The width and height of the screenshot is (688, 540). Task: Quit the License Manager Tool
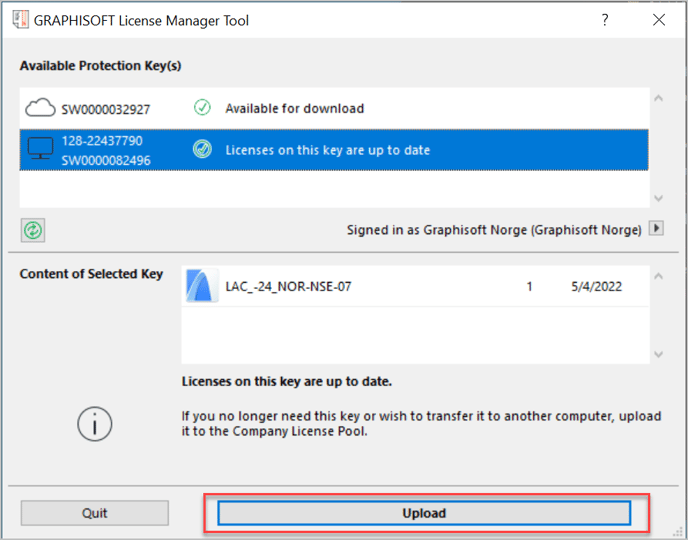(94, 513)
